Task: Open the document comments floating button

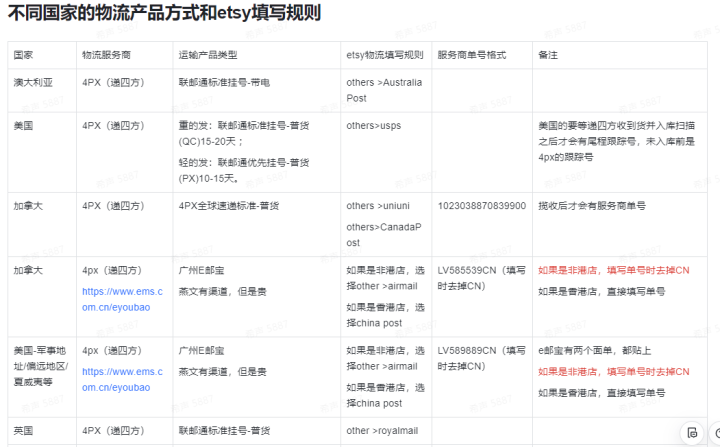Action: tap(692, 433)
